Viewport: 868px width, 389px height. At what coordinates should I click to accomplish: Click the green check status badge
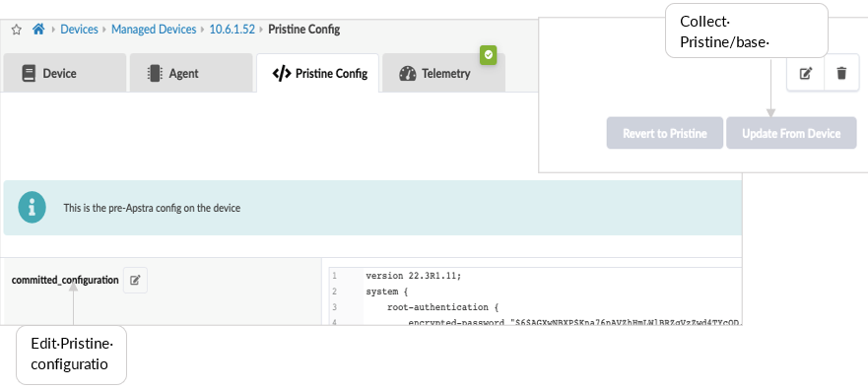tap(489, 55)
